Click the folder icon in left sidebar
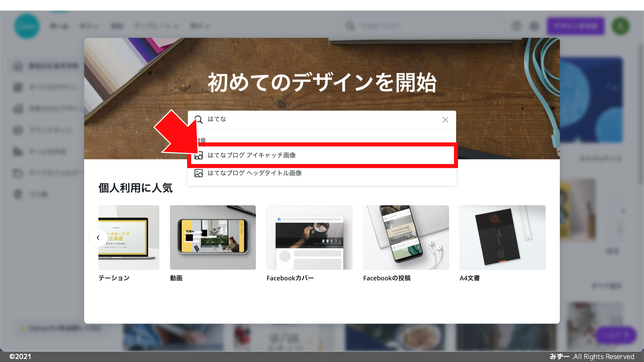This screenshot has width=644, height=362. click(18, 173)
